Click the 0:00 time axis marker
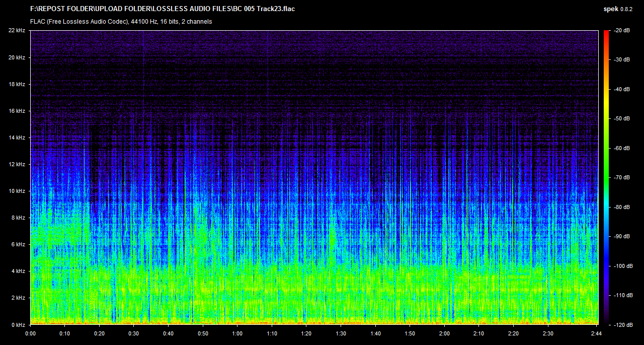 pos(30,333)
